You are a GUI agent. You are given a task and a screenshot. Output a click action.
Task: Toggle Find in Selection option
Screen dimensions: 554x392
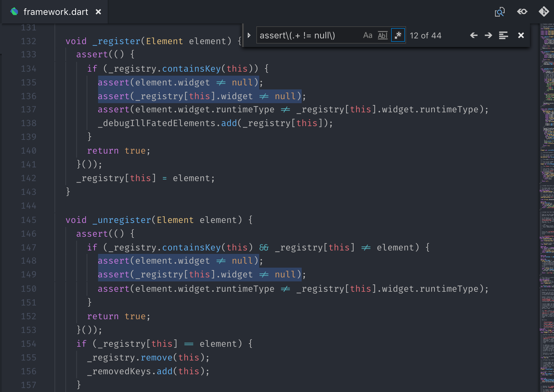[x=504, y=35]
